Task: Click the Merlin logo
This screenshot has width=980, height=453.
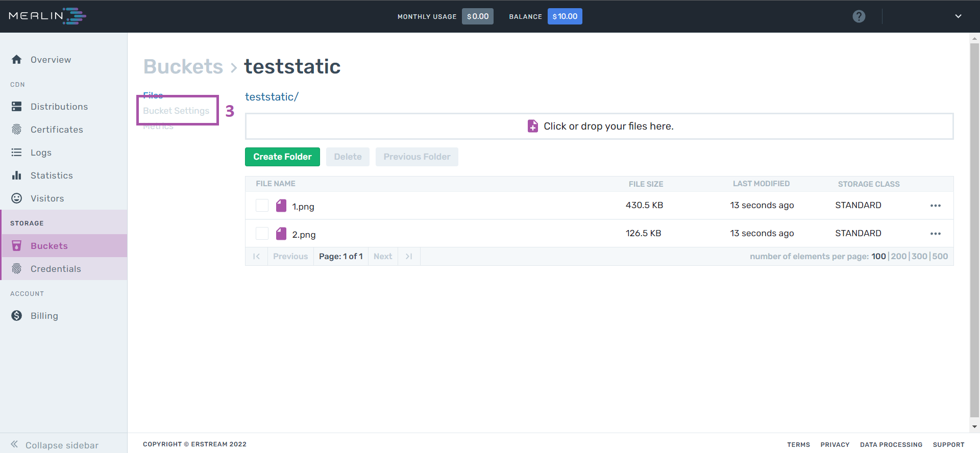Action: click(x=47, y=16)
